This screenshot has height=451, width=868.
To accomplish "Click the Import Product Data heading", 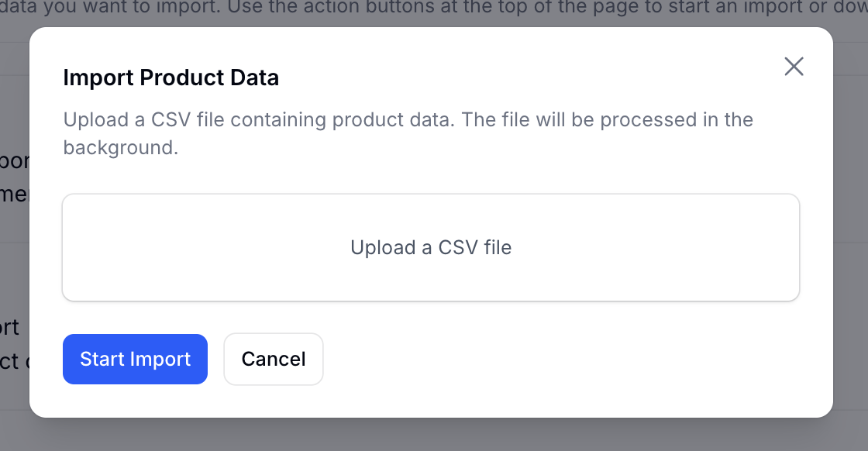I will click(x=170, y=77).
